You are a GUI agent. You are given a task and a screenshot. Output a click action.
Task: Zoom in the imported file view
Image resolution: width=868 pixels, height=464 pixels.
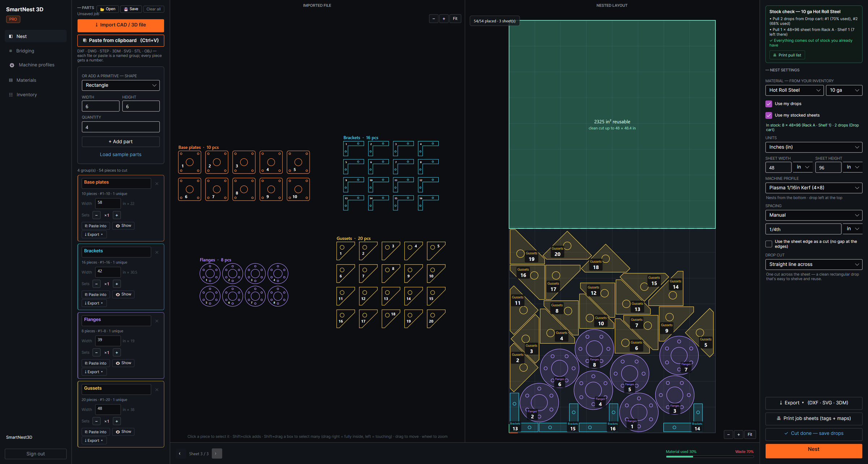tap(444, 19)
